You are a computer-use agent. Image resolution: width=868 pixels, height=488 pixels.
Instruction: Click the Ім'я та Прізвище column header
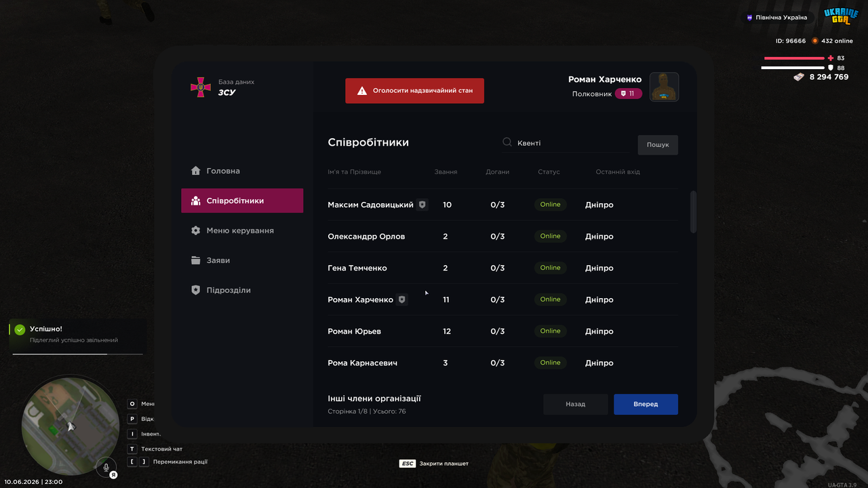[355, 172]
